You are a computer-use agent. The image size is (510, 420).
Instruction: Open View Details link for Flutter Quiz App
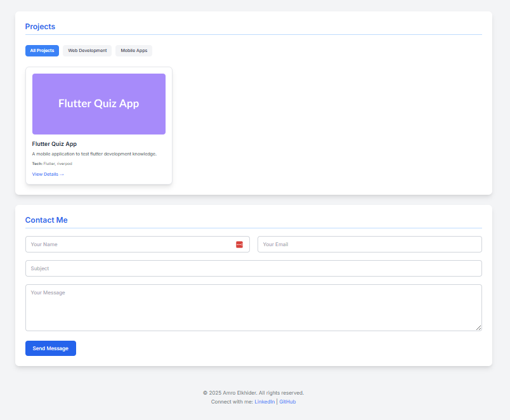click(x=48, y=174)
